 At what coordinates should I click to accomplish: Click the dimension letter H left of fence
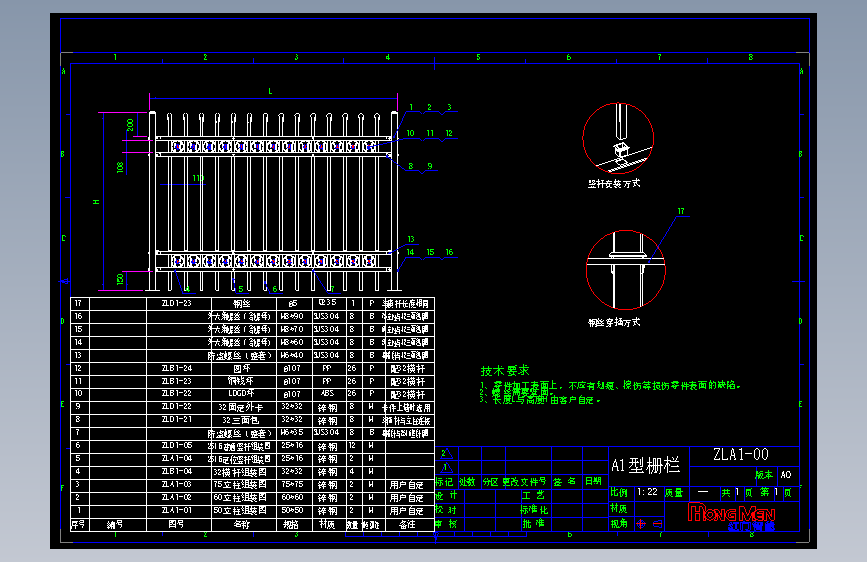click(96, 202)
